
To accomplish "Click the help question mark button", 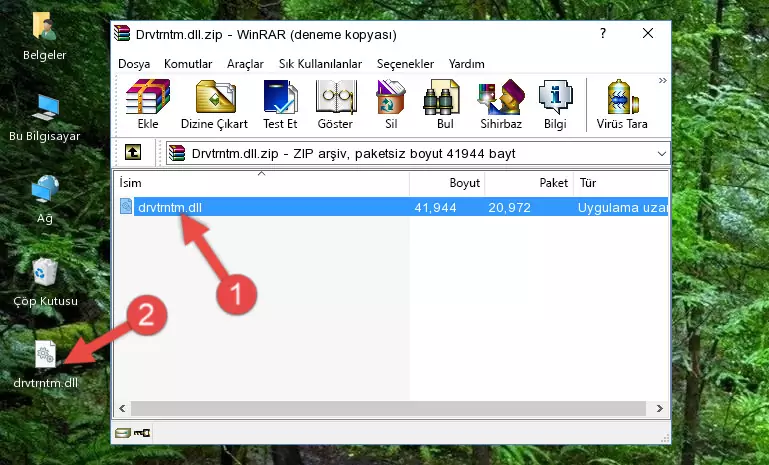I will coord(603,33).
